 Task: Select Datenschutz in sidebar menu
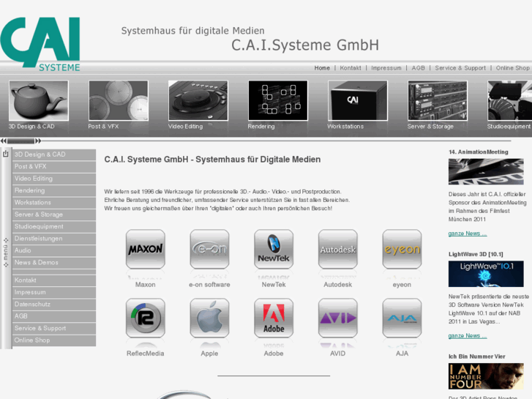54,305
